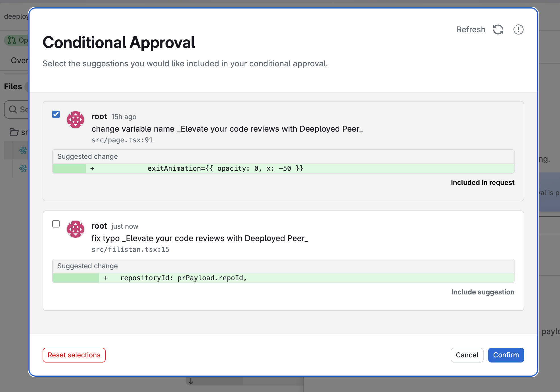The height and width of the screenshot is (392, 560).
Task: Click the Included in request label
Action: (482, 182)
